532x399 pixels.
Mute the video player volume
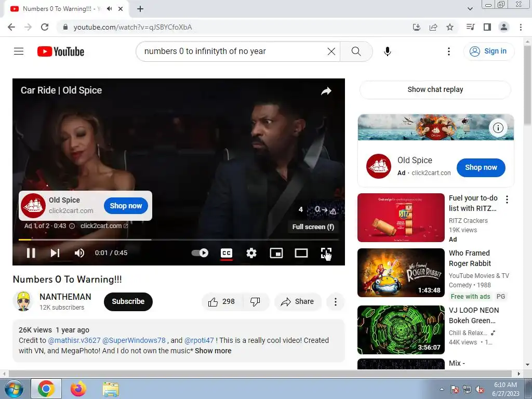click(79, 253)
